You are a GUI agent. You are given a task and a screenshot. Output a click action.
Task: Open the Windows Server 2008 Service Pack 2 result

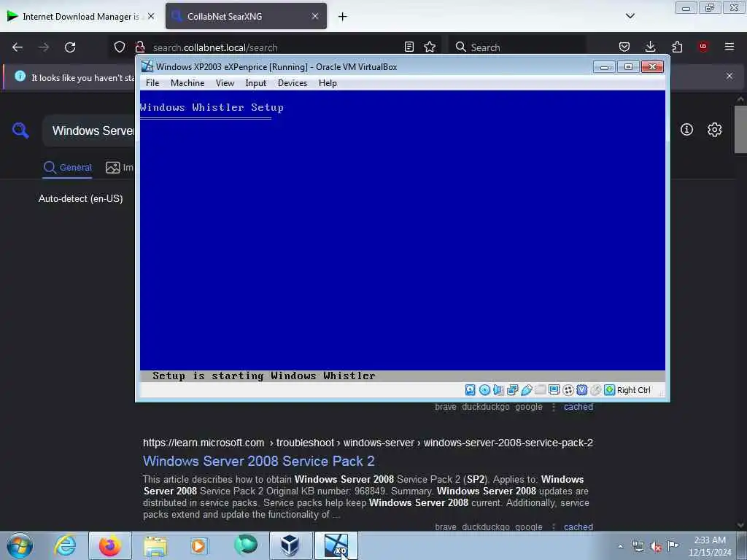[x=259, y=461]
